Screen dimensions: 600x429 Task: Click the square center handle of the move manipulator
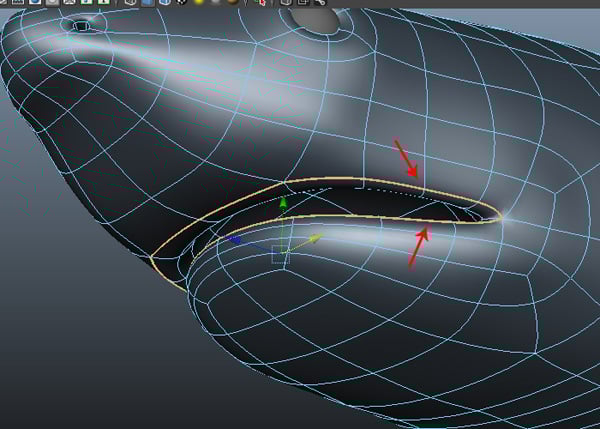(x=279, y=254)
